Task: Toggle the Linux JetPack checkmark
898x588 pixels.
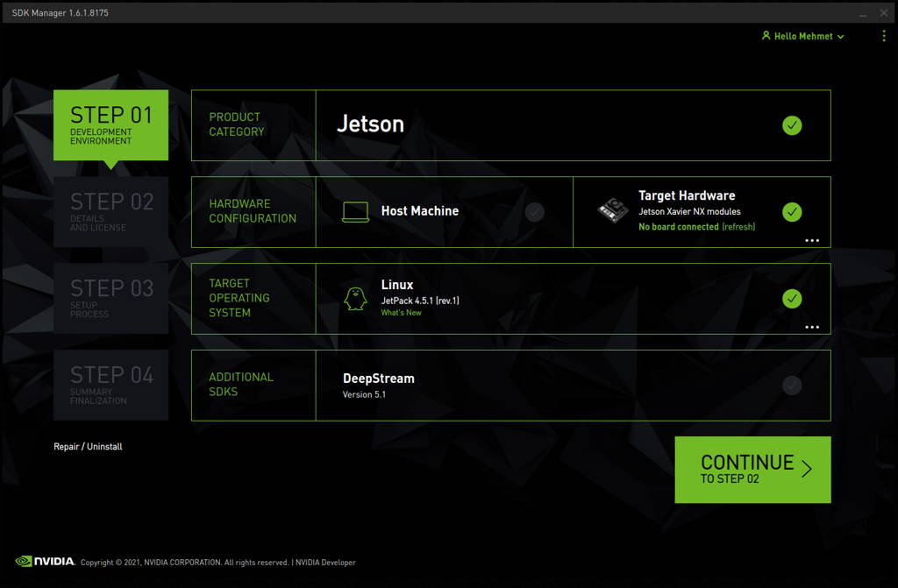Action: point(792,298)
